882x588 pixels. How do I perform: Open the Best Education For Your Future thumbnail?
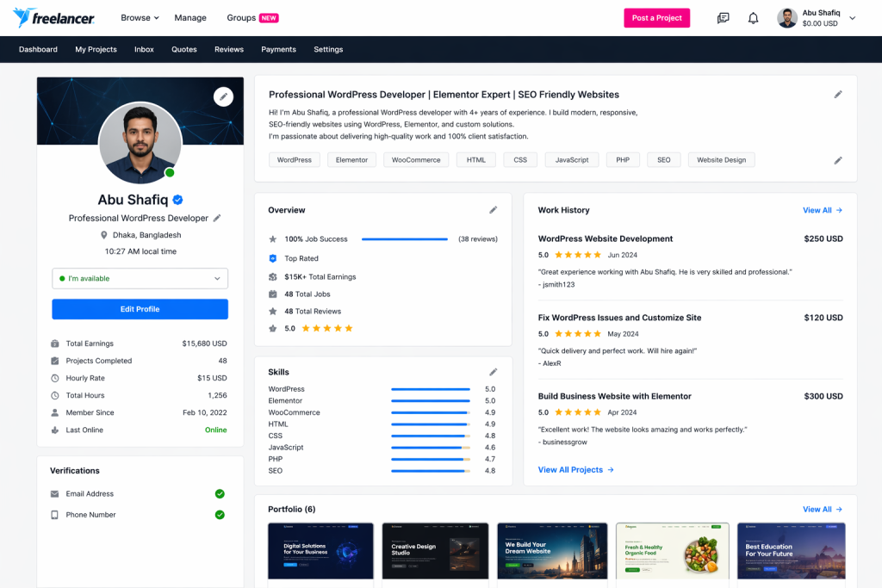pyautogui.click(x=791, y=551)
